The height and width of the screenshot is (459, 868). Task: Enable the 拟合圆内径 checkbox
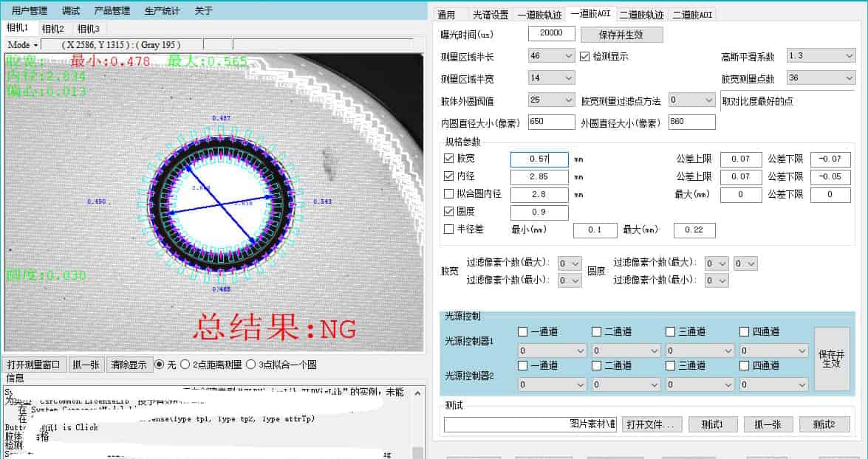448,194
